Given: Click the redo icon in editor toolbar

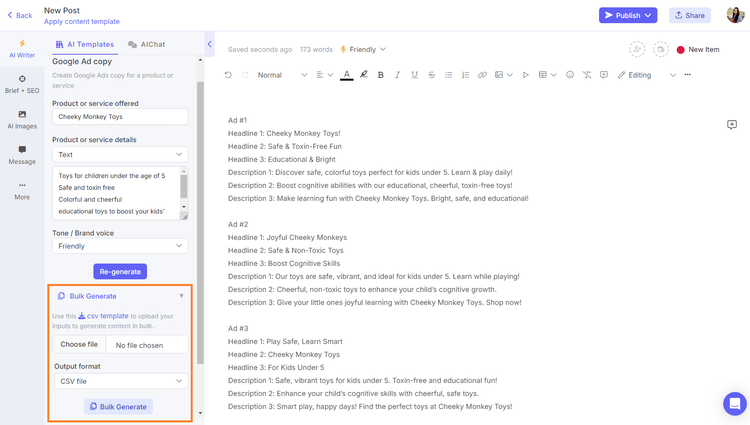Looking at the screenshot, I should pos(245,75).
